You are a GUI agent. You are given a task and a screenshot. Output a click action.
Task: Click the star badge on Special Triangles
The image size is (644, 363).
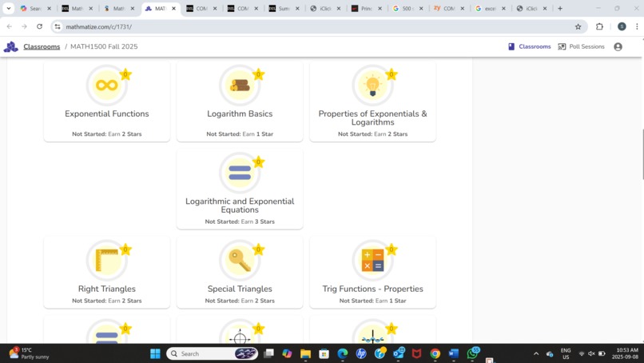click(258, 249)
